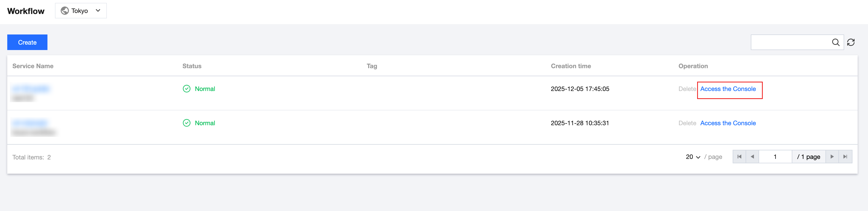
Task: Delete the service created 2025-11-28
Action: click(687, 123)
